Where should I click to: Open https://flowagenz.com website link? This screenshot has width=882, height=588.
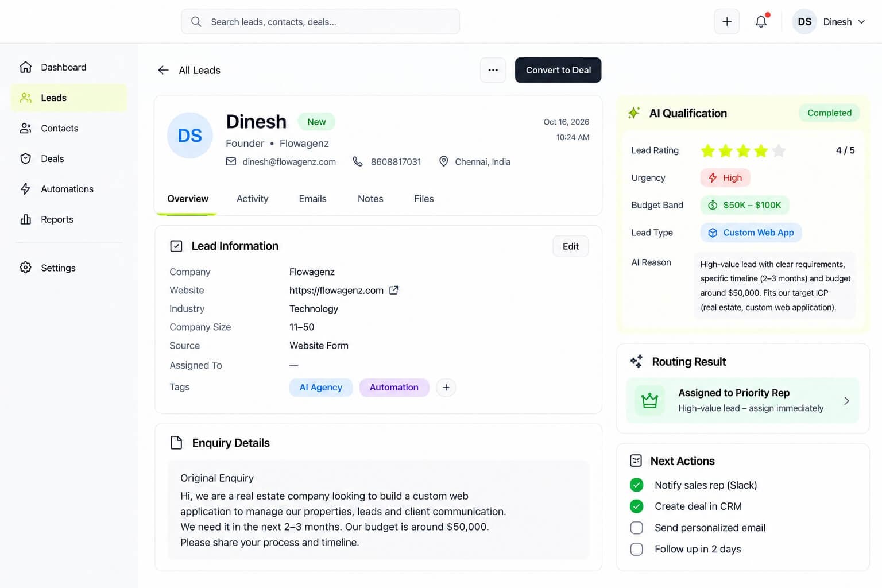pos(336,291)
